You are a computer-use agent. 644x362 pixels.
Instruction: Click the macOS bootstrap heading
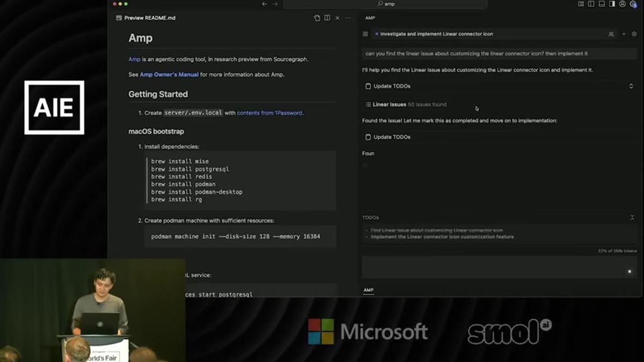coord(156,131)
